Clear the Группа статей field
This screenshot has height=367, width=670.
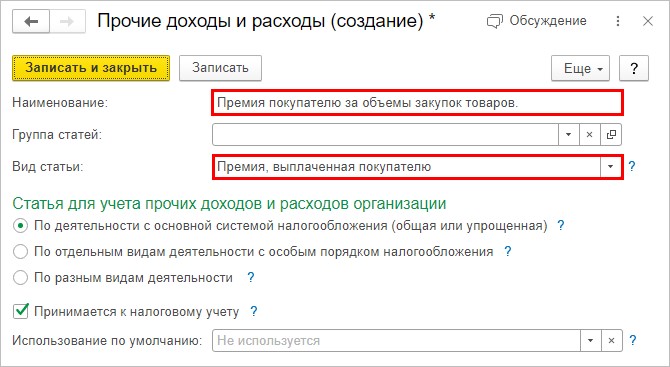coord(590,135)
